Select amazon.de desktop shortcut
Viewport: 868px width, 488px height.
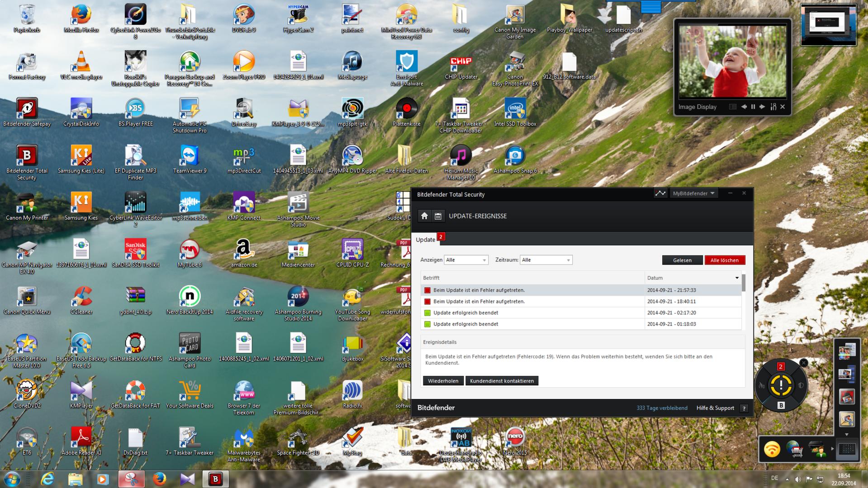pyautogui.click(x=244, y=254)
